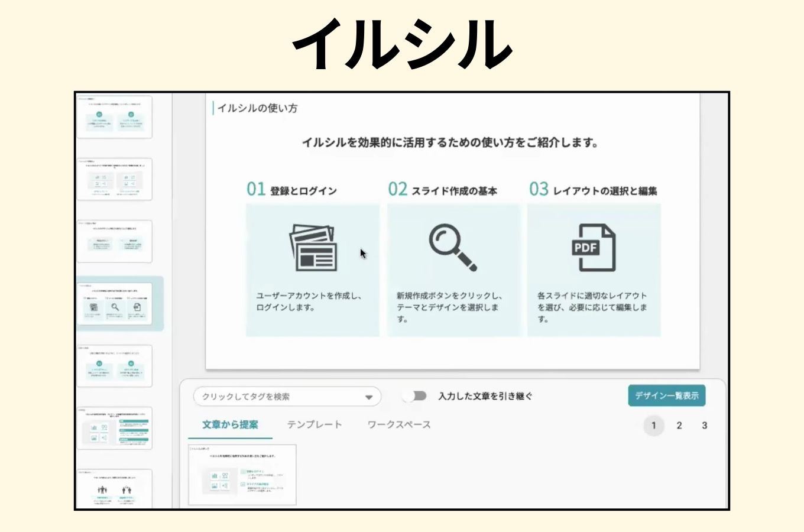Toggle the 入力した文章を引き継ぐ switch

point(415,396)
